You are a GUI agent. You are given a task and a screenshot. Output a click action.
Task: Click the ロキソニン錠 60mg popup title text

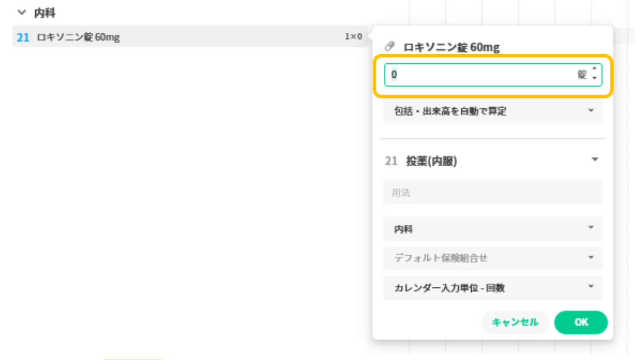coord(451,47)
